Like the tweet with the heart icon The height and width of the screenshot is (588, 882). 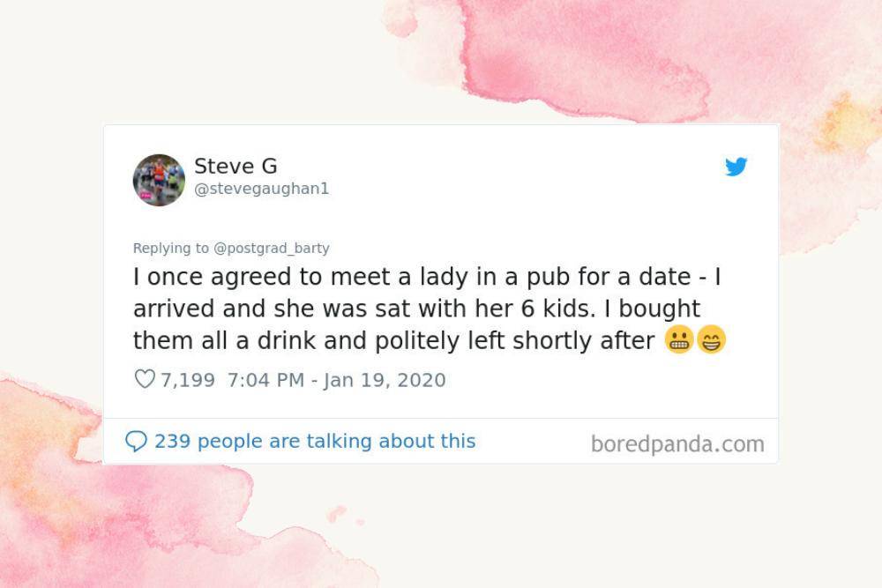[x=145, y=379]
